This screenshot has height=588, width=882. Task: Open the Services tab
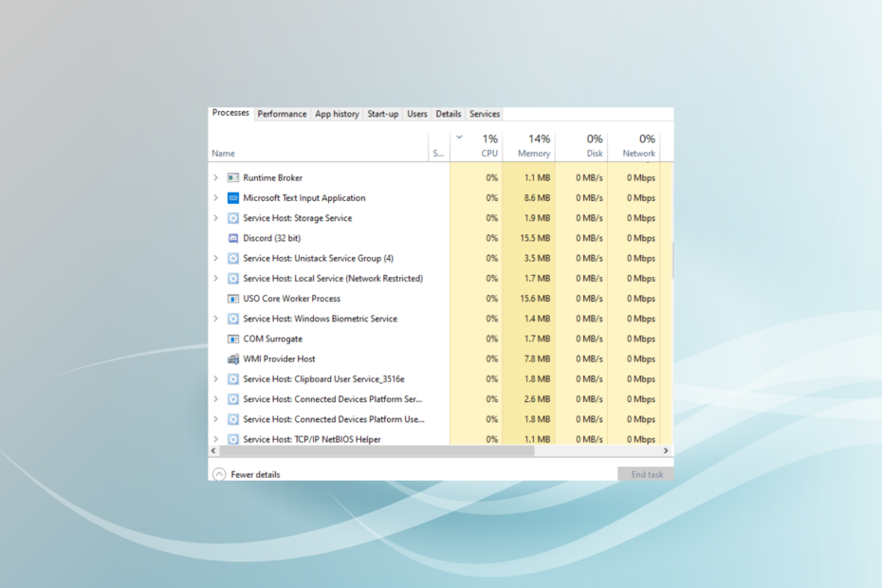[485, 114]
